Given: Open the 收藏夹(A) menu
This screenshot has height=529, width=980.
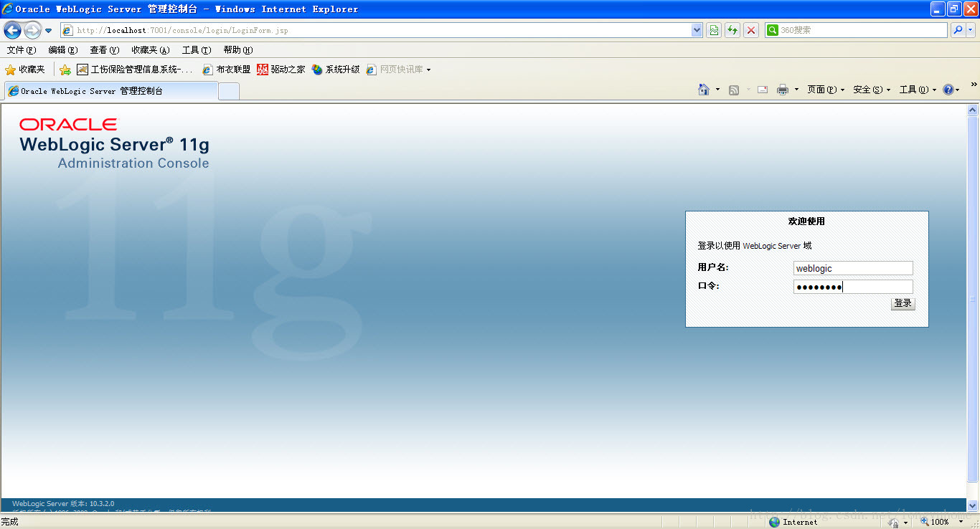Looking at the screenshot, I should [150, 50].
